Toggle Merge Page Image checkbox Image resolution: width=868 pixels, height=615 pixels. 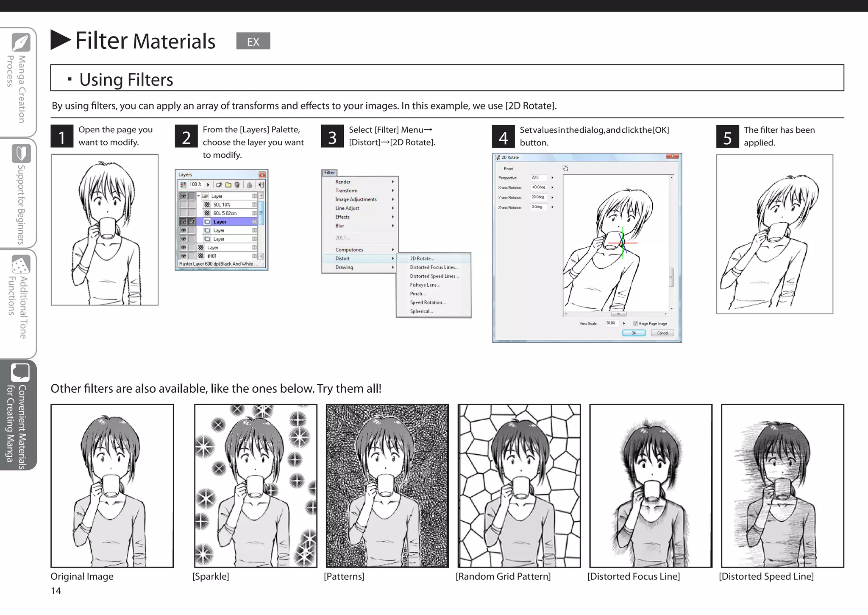point(635,324)
